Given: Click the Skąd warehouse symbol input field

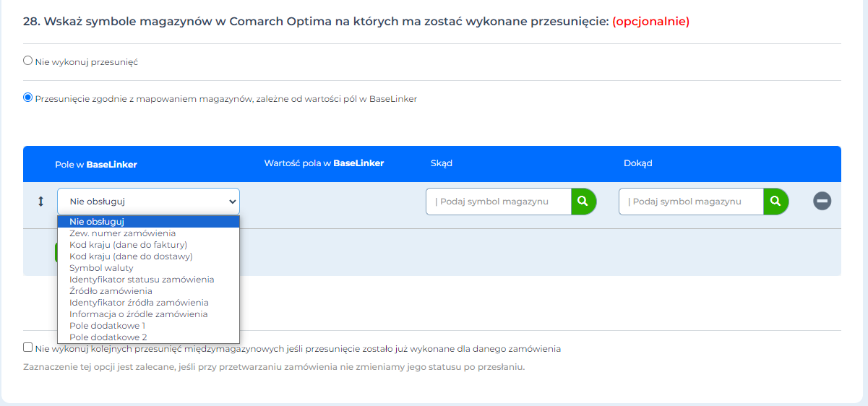Looking at the screenshot, I should pyautogui.click(x=499, y=202).
